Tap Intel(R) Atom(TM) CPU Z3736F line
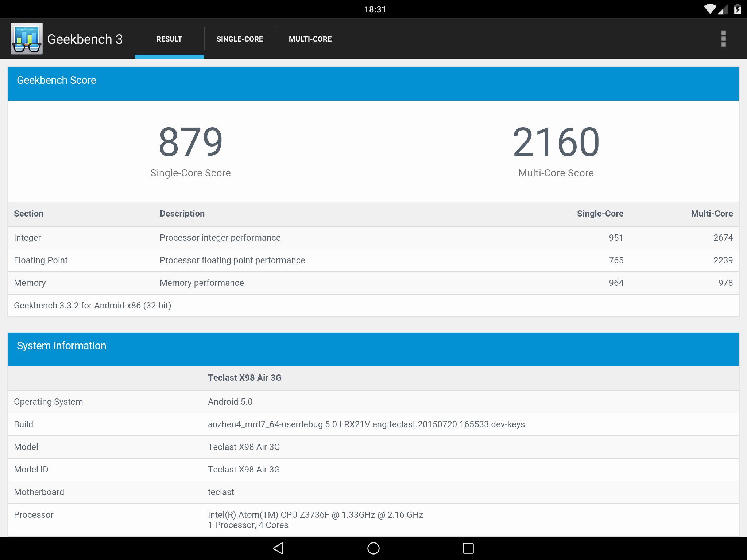This screenshot has width=747, height=560. click(316, 515)
